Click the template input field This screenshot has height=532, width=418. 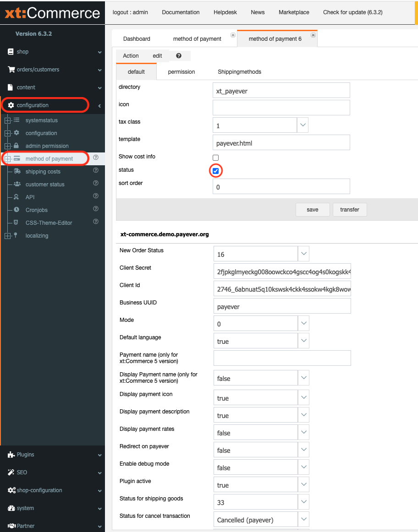pos(281,142)
